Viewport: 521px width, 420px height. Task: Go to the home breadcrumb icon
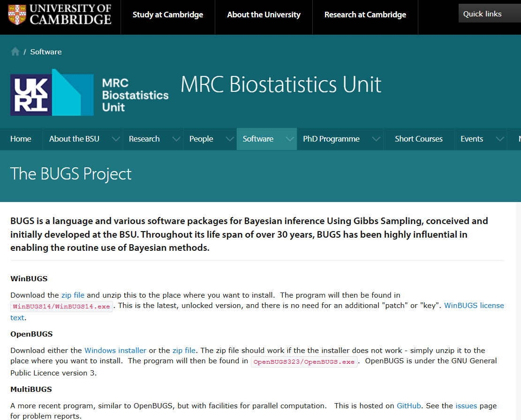(x=15, y=52)
